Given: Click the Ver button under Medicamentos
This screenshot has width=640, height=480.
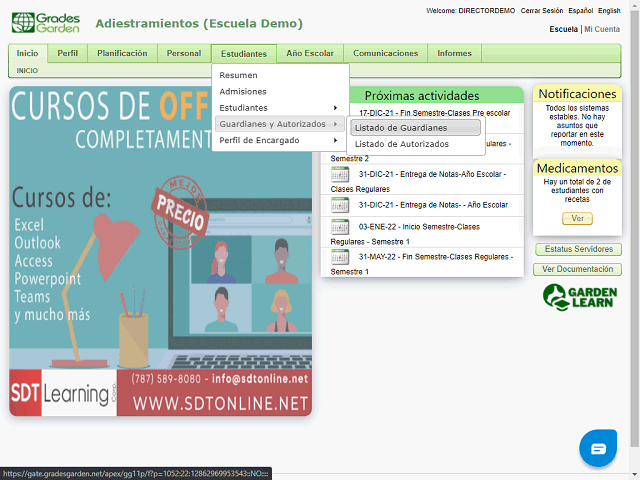Looking at the screenshot, I should (577, 218).
